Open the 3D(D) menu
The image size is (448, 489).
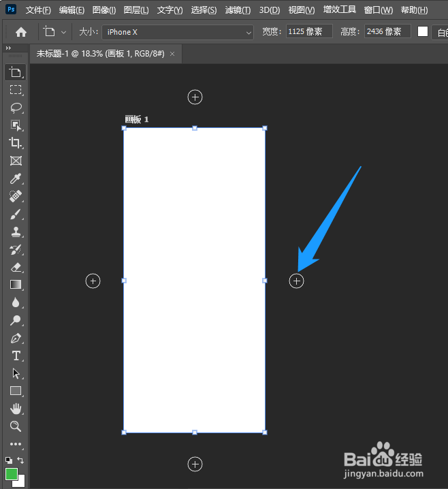tap(270, 10)
